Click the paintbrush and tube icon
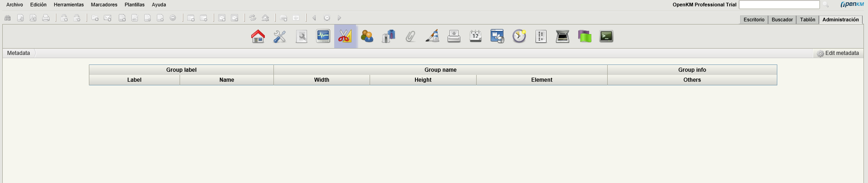This screenshot has width=868, height=183. tap(432, 36)
